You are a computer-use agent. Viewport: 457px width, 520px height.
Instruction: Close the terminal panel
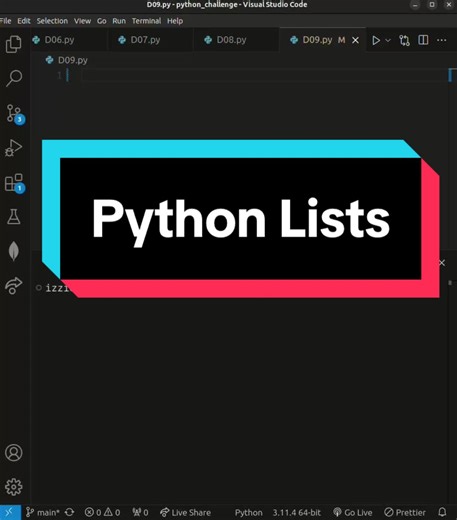tap(442, 263)
